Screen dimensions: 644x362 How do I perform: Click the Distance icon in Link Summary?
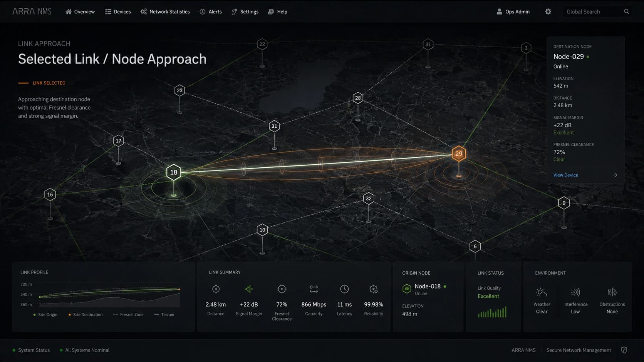click(216, 289)
